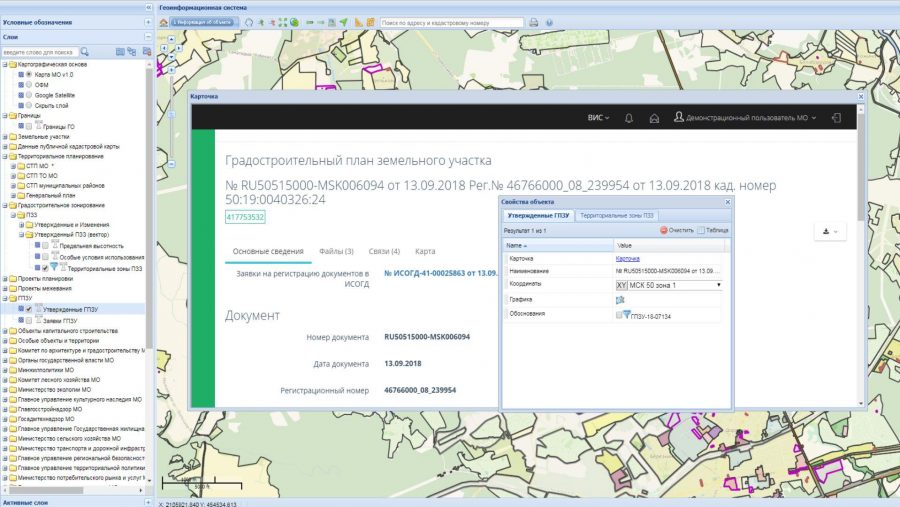Uncheck the Утвержденные ГПЗУ layer checkbox
The image size is (900, 507).
point(29,309)
